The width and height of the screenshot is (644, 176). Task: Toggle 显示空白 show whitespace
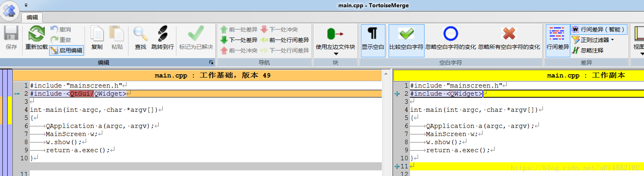coord(373,40)
